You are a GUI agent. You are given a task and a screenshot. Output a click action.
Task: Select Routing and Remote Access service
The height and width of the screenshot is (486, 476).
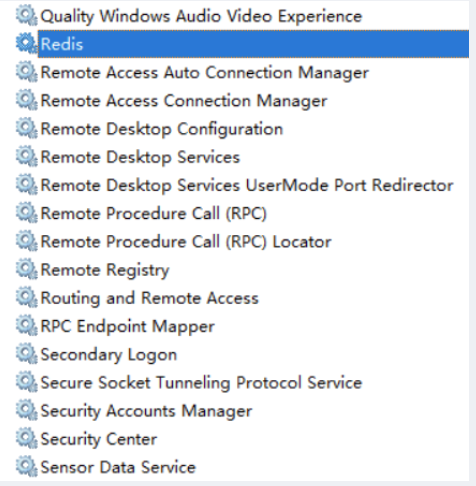(x=149, y=298)
